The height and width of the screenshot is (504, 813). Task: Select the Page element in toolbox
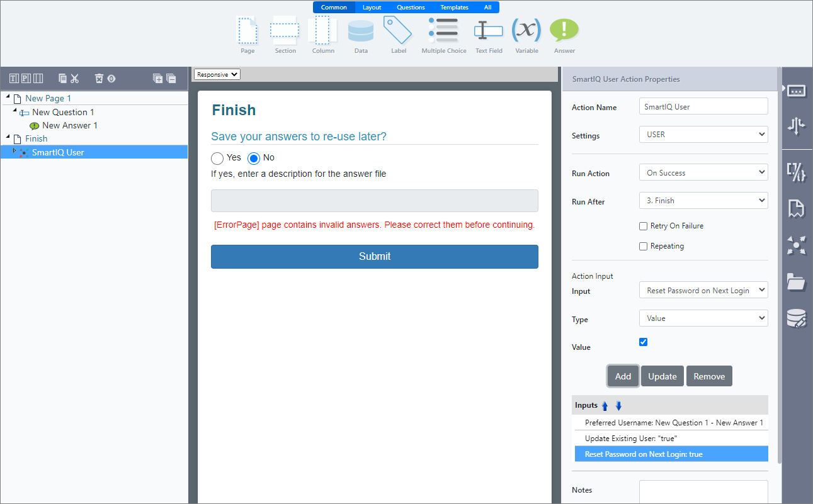click(x=247, y=35)
